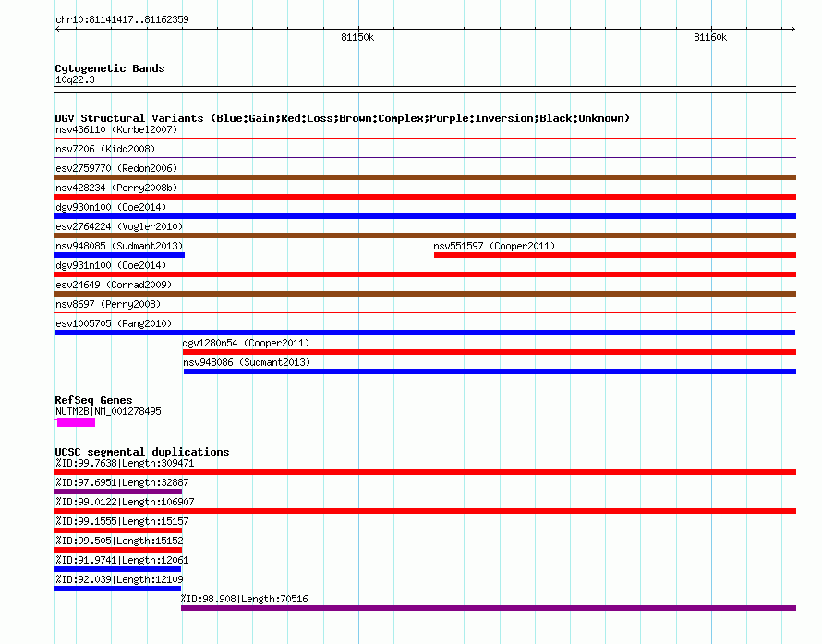
Task: Click the esv24649 (Conrad2009) brown bar
Action: pos(425,294)
